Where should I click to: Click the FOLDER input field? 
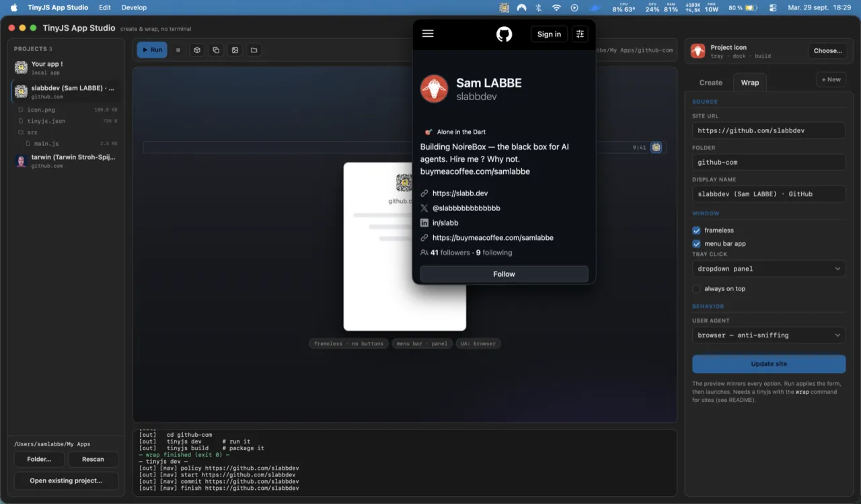769,162
